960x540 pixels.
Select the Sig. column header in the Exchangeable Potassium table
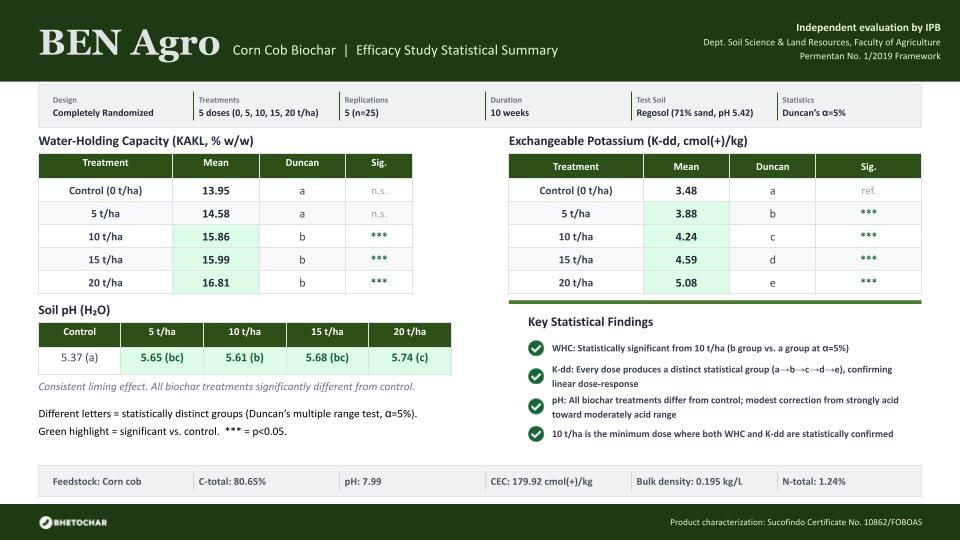pyautogui.click(x=868, y=167)
